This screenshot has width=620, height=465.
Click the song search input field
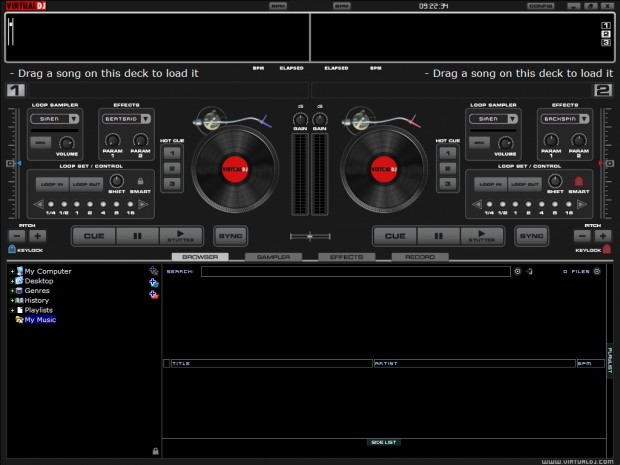355,271
